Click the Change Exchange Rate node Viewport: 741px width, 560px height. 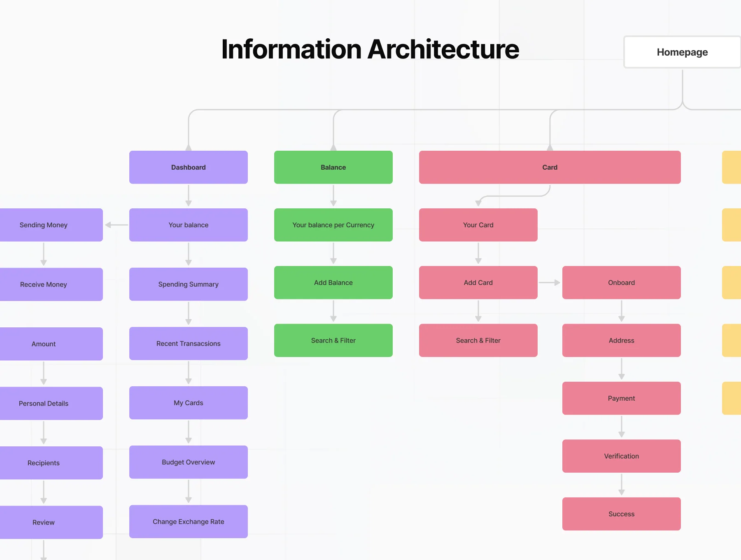click(x=189, y=522)
